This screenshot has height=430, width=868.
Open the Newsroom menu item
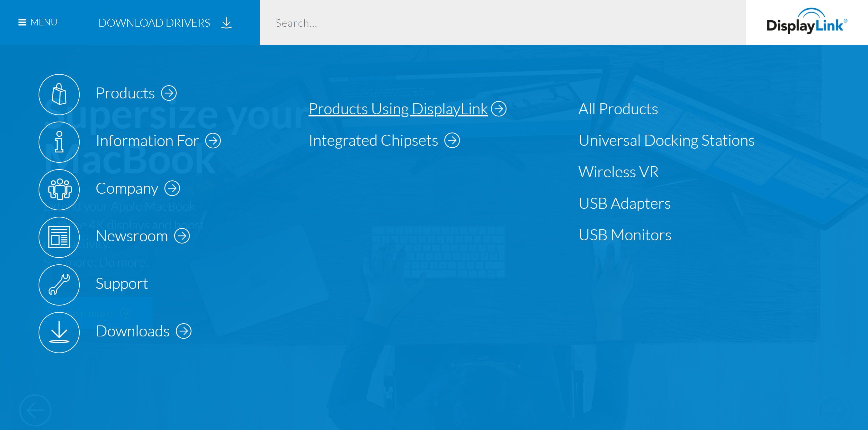[132, 236]
